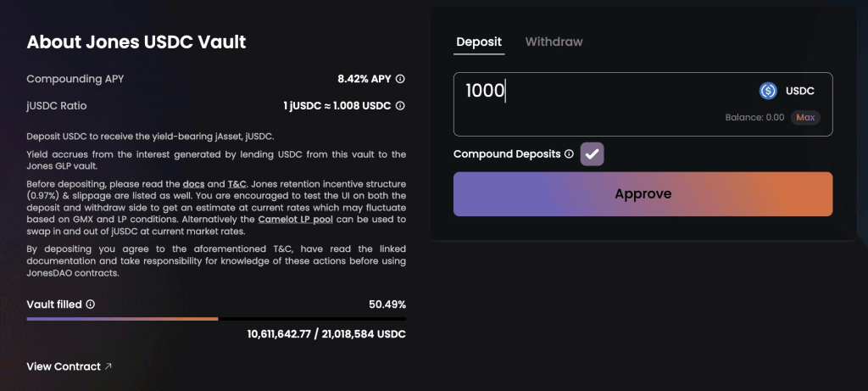The width and height of the screenshot is (868, 391).
Task: Click the info icon next to 8.42% APY
Action: point(401,79)
